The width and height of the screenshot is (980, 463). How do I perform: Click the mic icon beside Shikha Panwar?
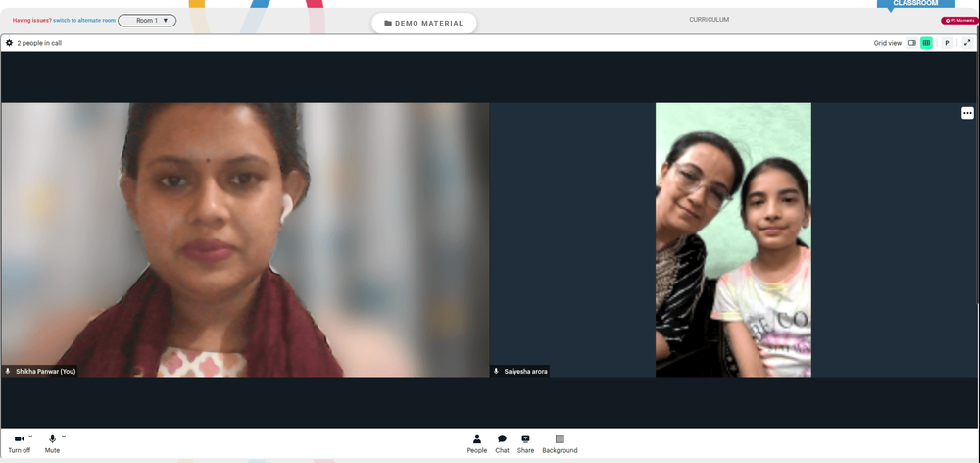pyautogui.click(x=8, y=371)
